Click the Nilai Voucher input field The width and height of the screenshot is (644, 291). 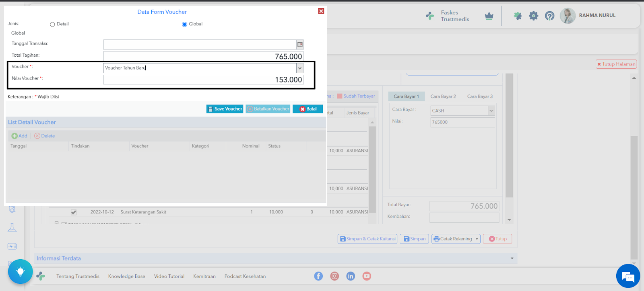203,80
